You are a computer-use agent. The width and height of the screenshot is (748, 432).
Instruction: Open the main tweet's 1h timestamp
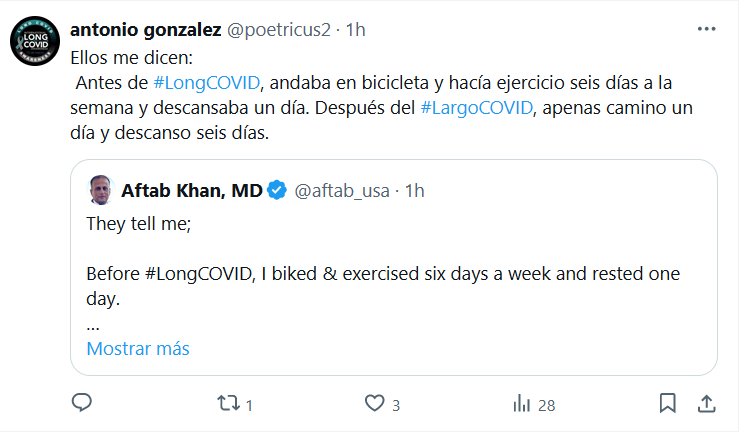(x=355, y=30)
